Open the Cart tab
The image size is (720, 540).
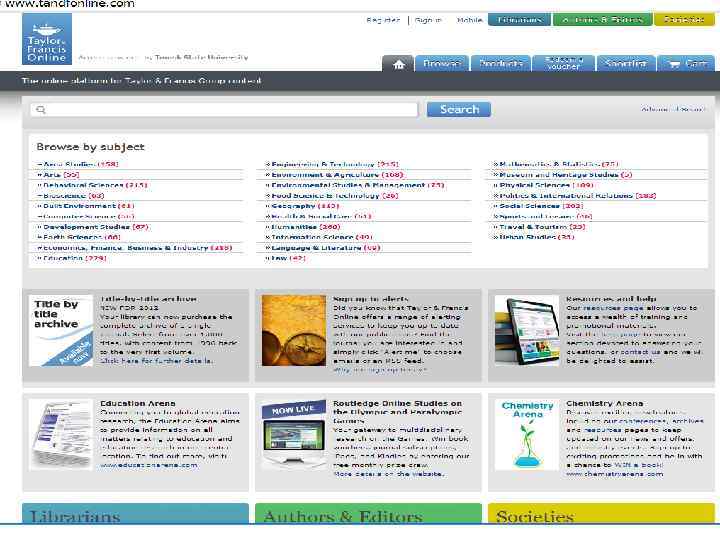click(686, 63)
